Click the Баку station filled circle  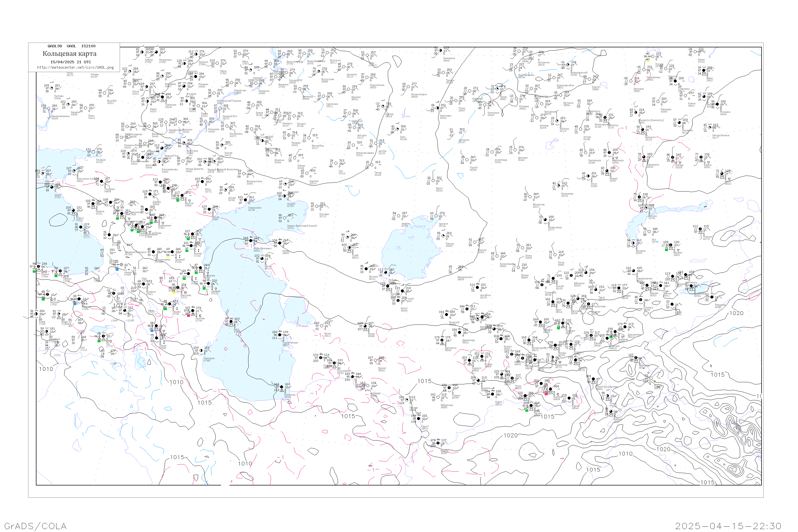pyautogui.click(x=231, y=322)
